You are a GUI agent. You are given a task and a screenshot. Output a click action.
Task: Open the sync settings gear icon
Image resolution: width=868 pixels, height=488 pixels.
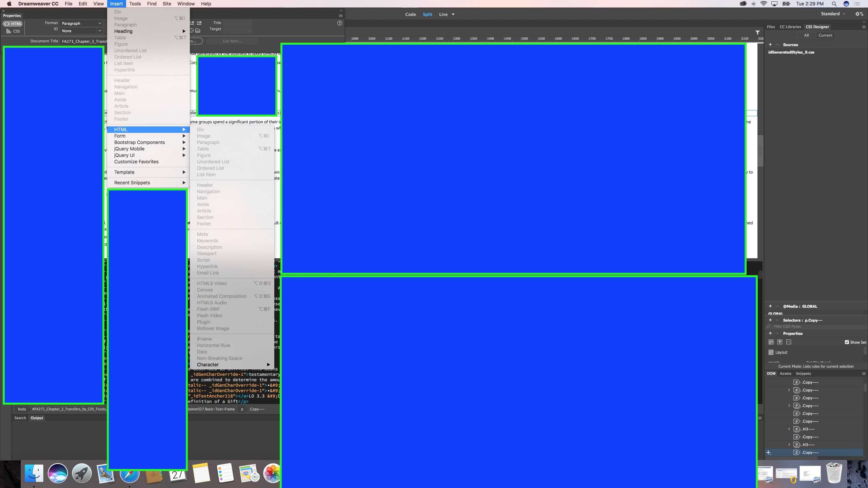point(859,14)
